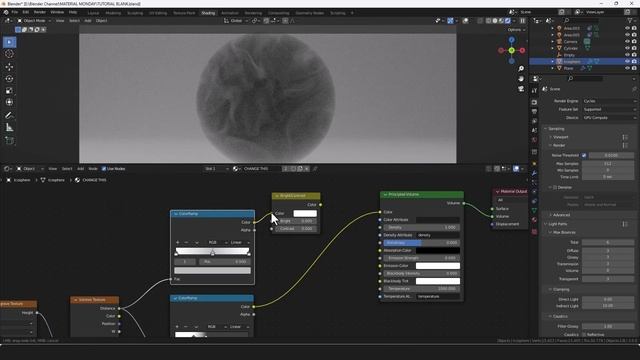Open the Render Engine Cycles dropdown
Image resolution: width=640 pixels, height=360 pixels.
click(x=609, y=101)
